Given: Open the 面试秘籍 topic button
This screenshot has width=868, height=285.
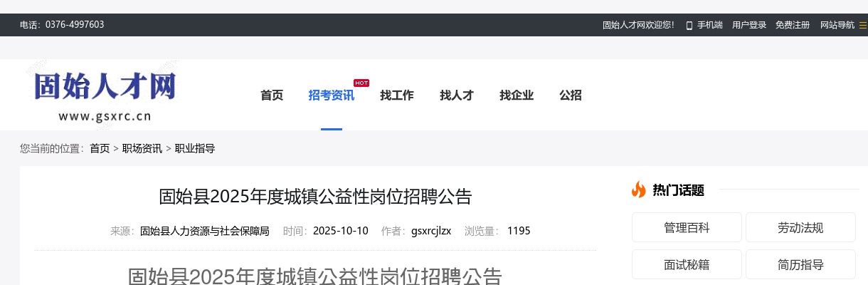Looking at the screenshot, I should click(687, 265).
